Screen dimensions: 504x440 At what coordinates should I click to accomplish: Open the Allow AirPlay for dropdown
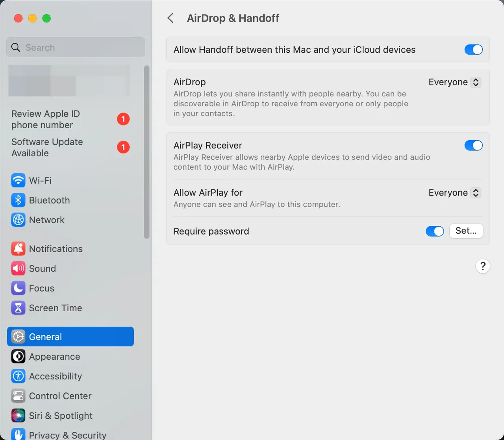tap(455, 192)
